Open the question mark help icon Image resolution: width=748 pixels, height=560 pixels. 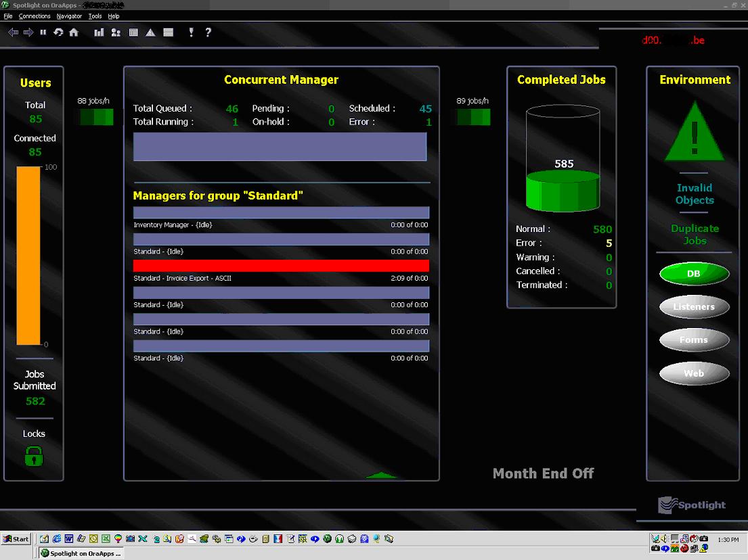[x=208, y=32]
